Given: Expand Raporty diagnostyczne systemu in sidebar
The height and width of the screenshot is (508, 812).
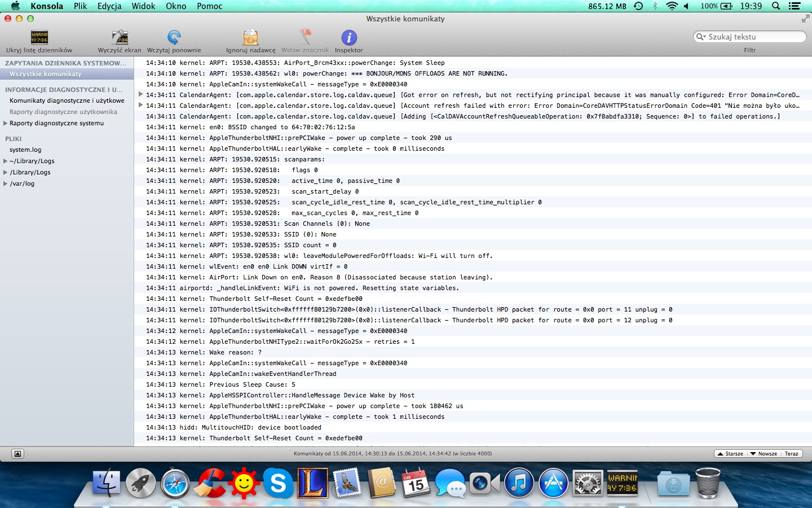Looking at the screenshot, I should (6, 123).
